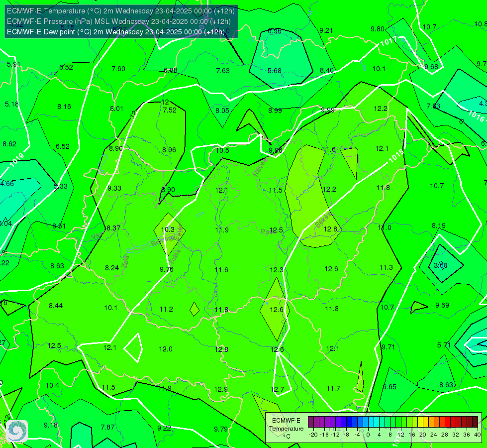Click the Zala county label
Viewport: 487px width, 448px height.
(125, 262)
